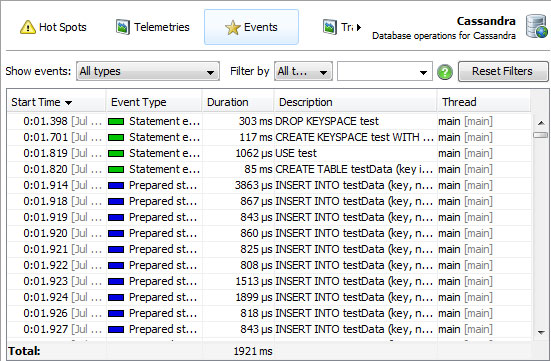Click the green help icon
Viewport: 551px width, 361px height.
tap(445, 72)
